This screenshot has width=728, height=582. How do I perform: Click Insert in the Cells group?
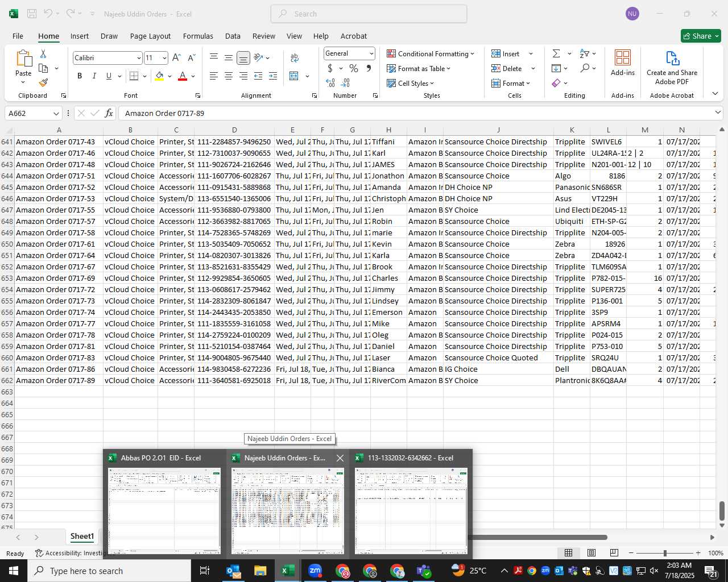click(x=512, y=53)
